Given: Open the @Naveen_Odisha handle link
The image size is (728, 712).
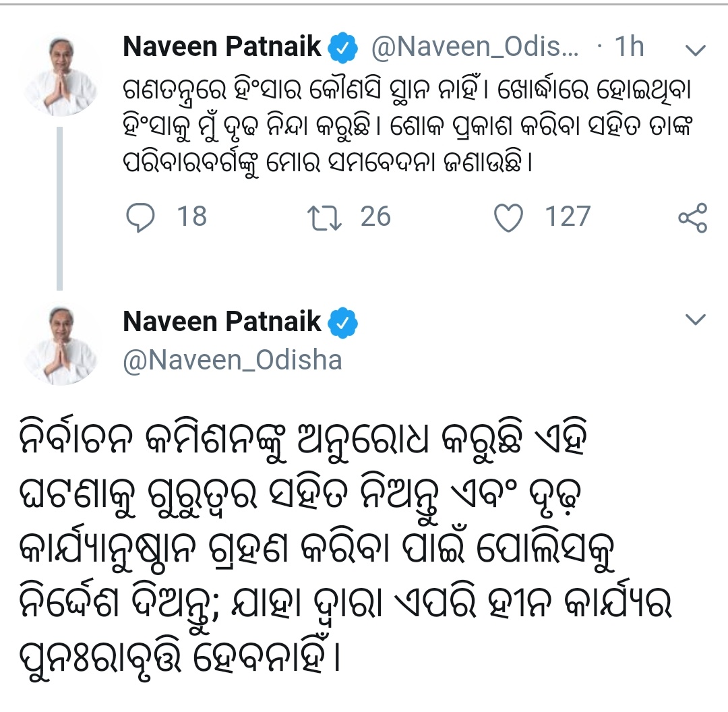Looking at the screenshot, I should tap(232, 360).
